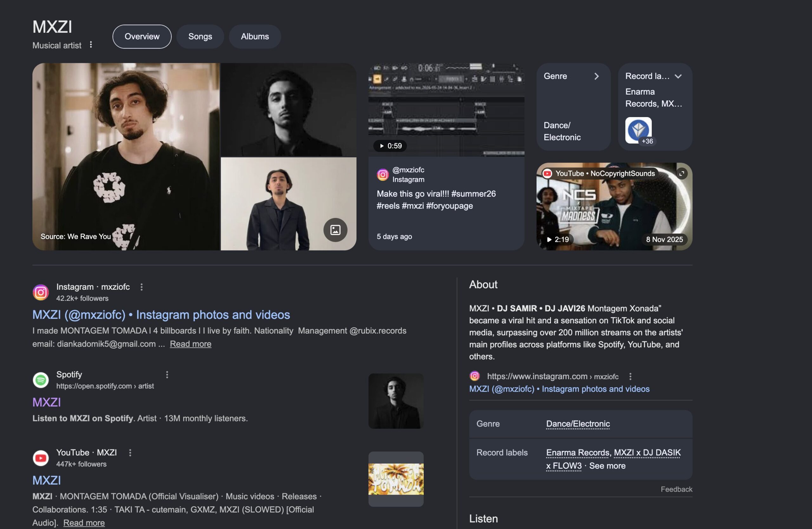
Task: Click the MONTAGEM TOMADA YouTube thumbnail
Action: [x=396, y=479]
